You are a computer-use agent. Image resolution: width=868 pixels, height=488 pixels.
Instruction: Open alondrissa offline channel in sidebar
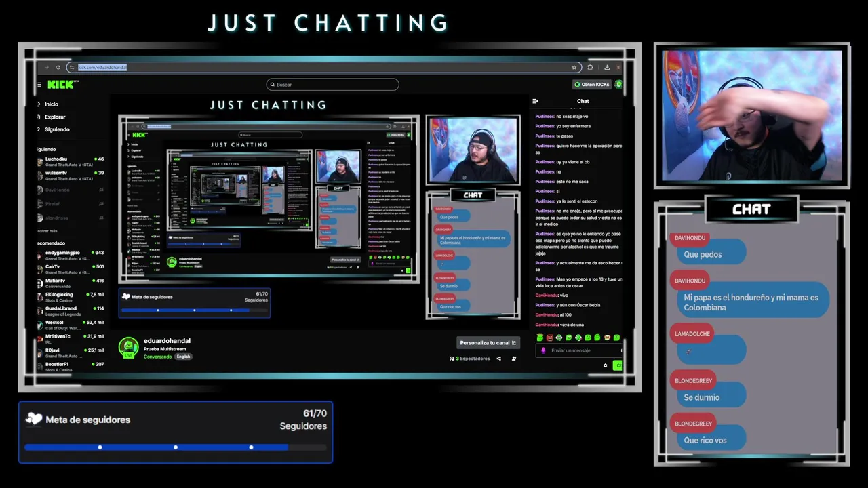(71, 218)
